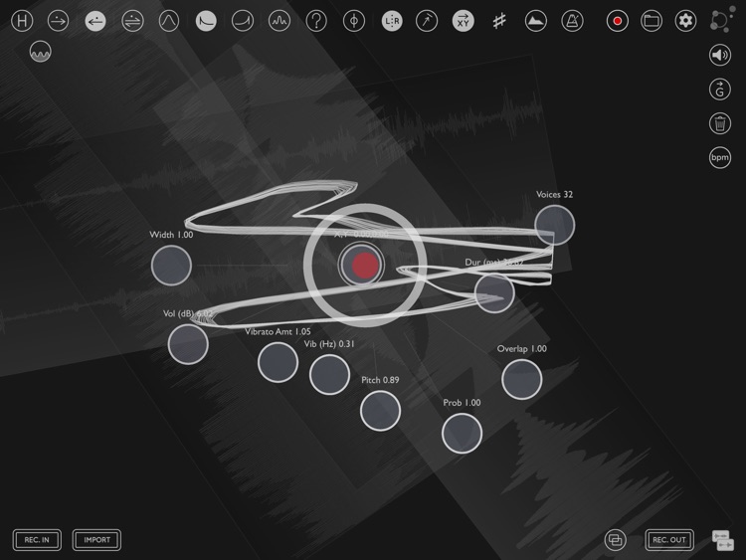Select the Prob 1.00 knob
Image resolution: width=746 pixels, height=560 pixels.
click(462, 433)
